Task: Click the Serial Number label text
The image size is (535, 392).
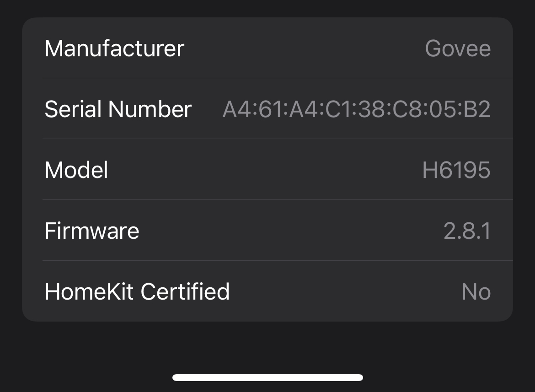Action: [118, 109]
